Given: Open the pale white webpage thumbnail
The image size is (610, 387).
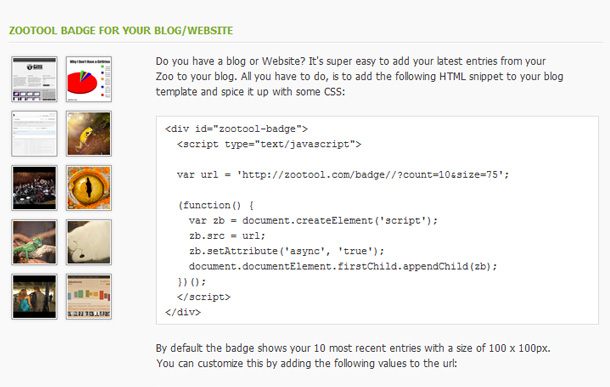Looking at the screenshot, I should point(34,133).
